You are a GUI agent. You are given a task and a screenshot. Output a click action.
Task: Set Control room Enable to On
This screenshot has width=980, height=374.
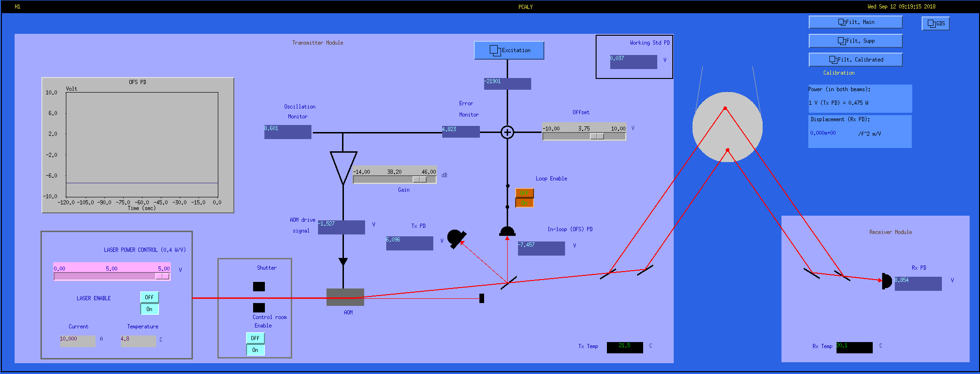pos(255,350)
